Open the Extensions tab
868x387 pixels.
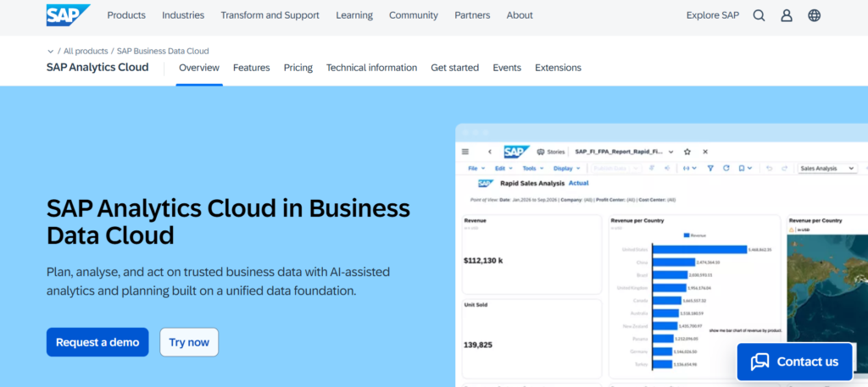(x=558, y=68)
